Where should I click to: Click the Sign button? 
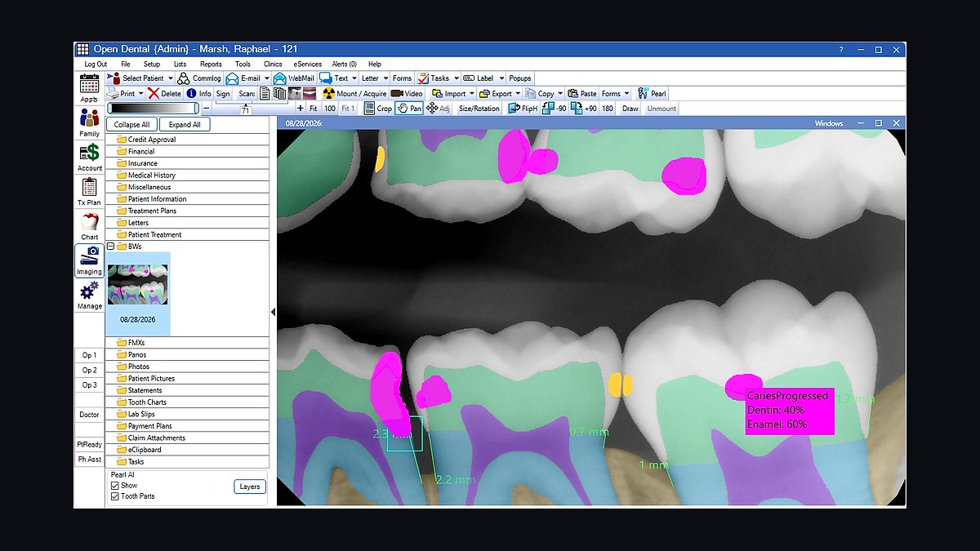point(223,94)
